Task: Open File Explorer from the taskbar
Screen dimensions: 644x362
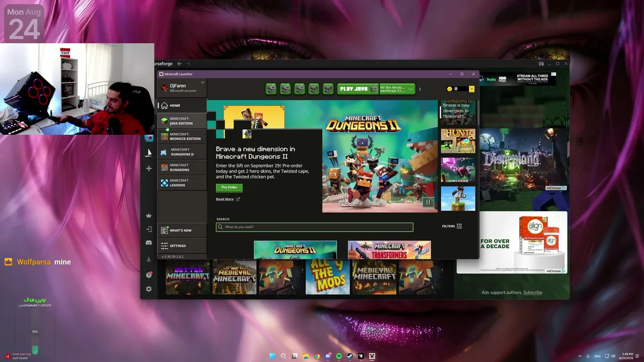Action: point(306,356)
